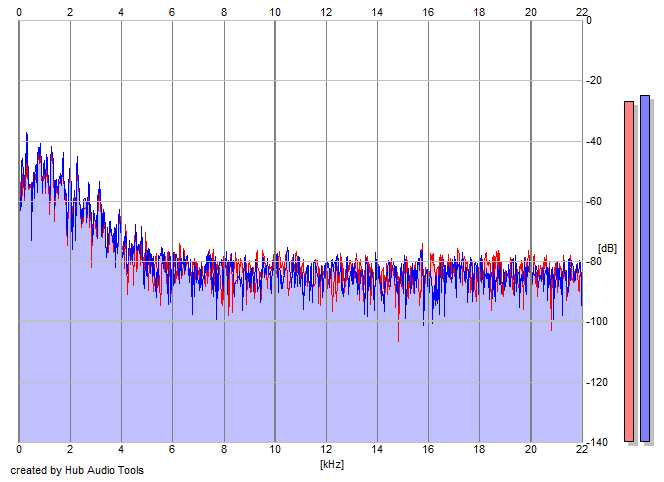The height and width of the screenshot is (482, 664).
Task: Click the -40 dB scale label
Action: (594, 141)
